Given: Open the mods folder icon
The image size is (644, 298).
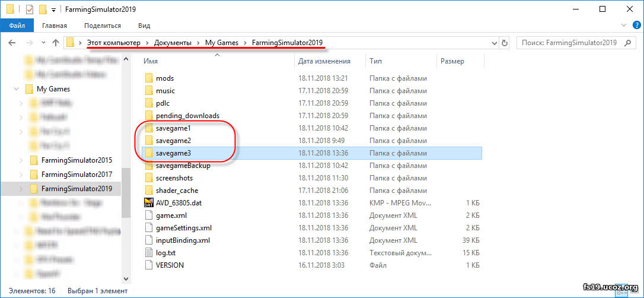Looking at the screenshot, I should [148, 78].
